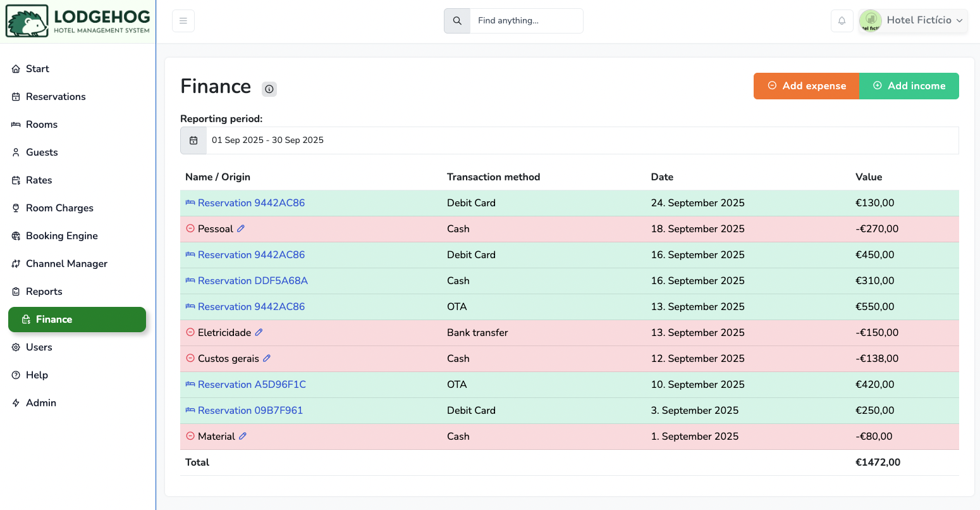Click the Add income button
Screen dimensions: 980x510
909,86
